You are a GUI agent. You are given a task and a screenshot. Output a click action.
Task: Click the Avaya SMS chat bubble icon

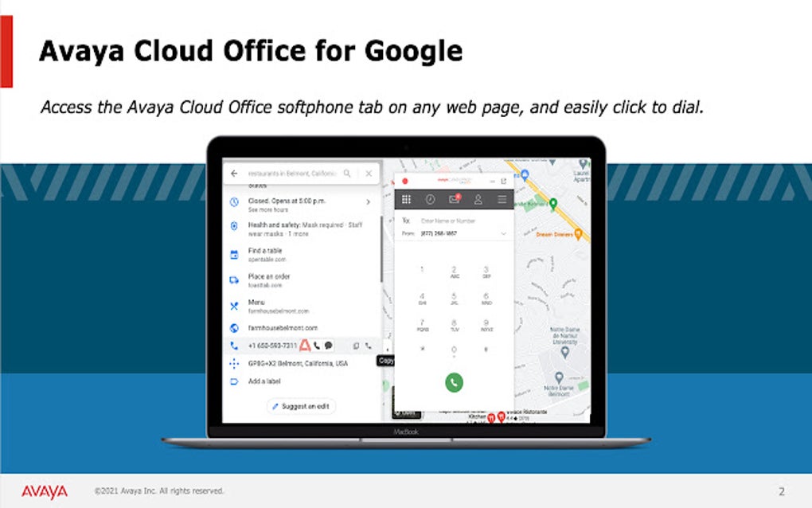328,346
